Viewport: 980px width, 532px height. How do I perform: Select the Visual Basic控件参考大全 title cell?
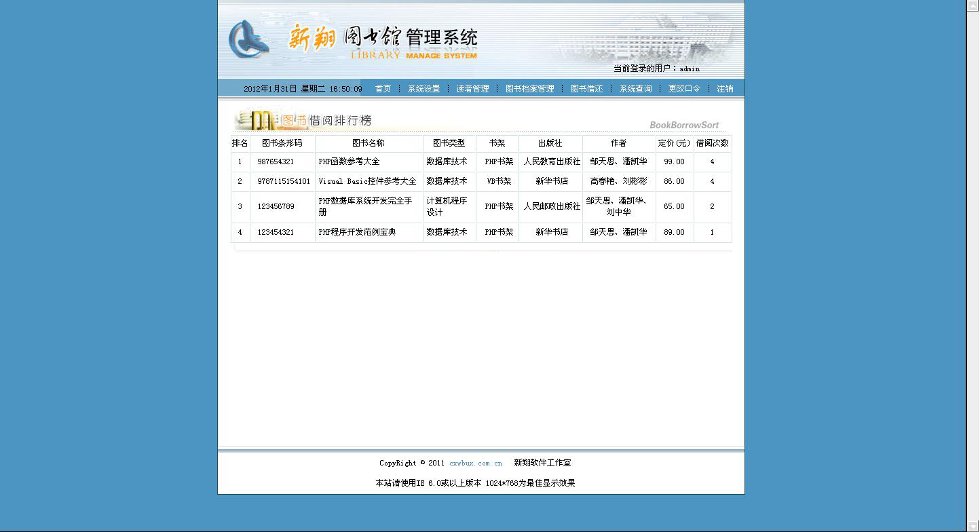(x=367, y=181)
